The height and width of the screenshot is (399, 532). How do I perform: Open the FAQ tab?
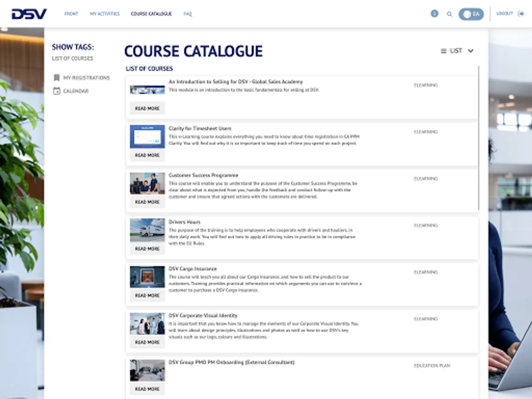(x=188, y=14)
